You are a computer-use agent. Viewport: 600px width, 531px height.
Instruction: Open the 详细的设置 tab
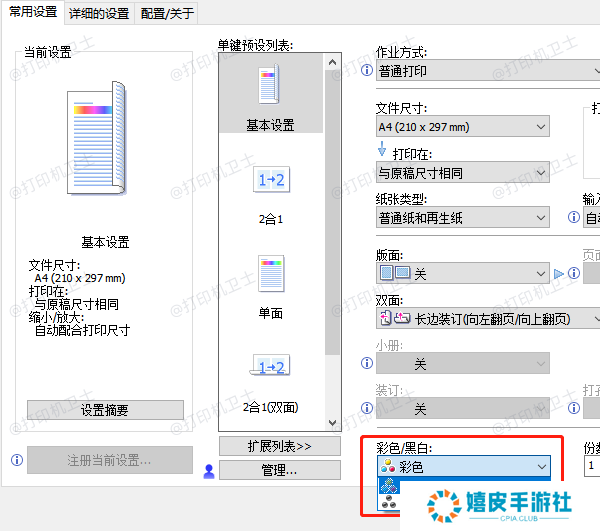coord(99,14)
